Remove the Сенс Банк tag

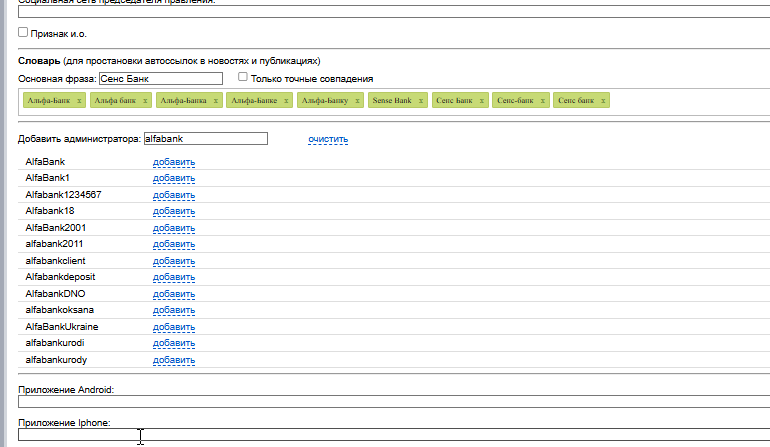pyautogui.click(x=482, y=101)
